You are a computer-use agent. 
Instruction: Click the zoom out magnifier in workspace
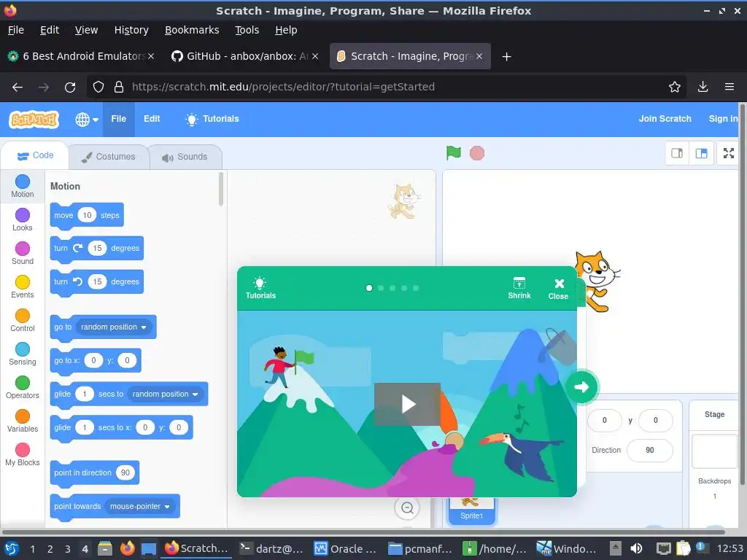407,507
